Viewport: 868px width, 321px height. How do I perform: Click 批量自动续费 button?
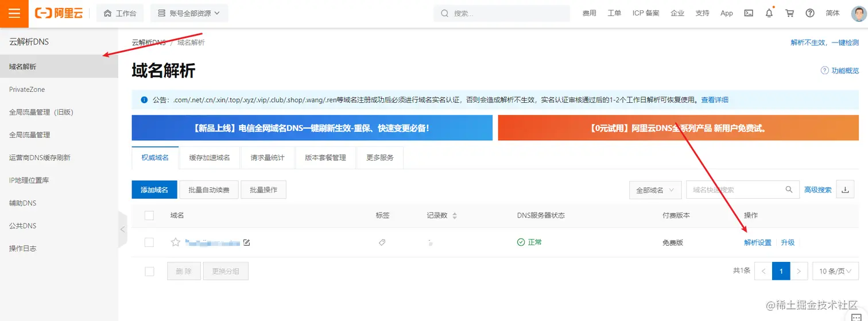pyautogui.click(x=209, y=189)
